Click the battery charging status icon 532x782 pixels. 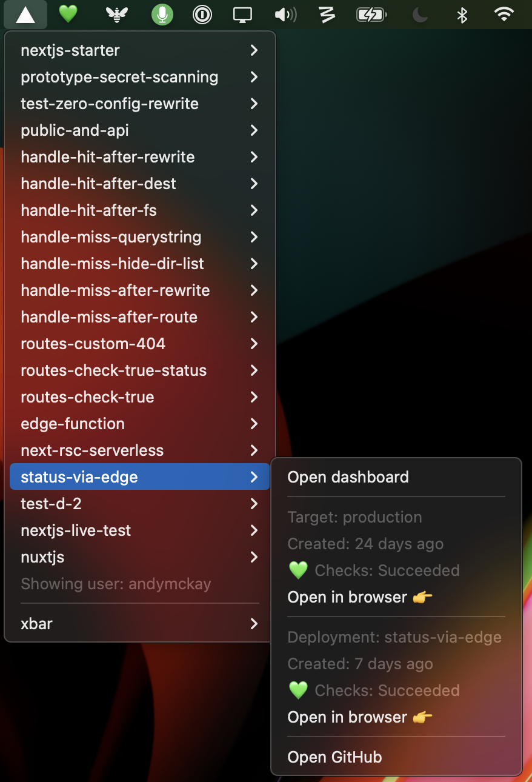pos(371,15)
